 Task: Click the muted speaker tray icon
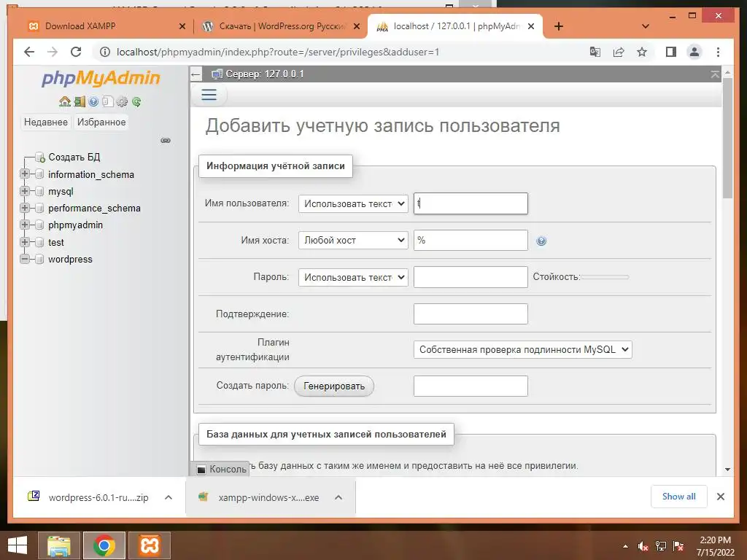(x=643, y=546)
